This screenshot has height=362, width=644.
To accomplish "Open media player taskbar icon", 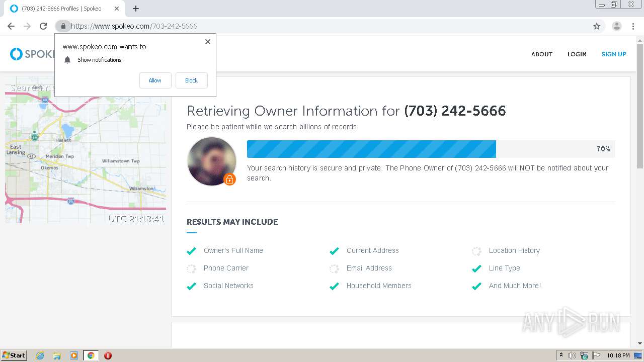I will pos(74,355).
